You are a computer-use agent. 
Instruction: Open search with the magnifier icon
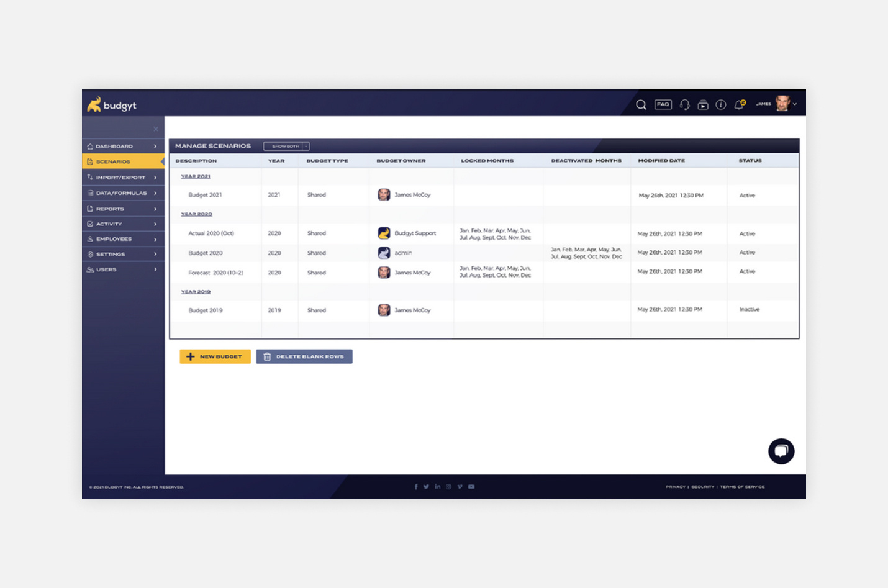click(641, 104)
